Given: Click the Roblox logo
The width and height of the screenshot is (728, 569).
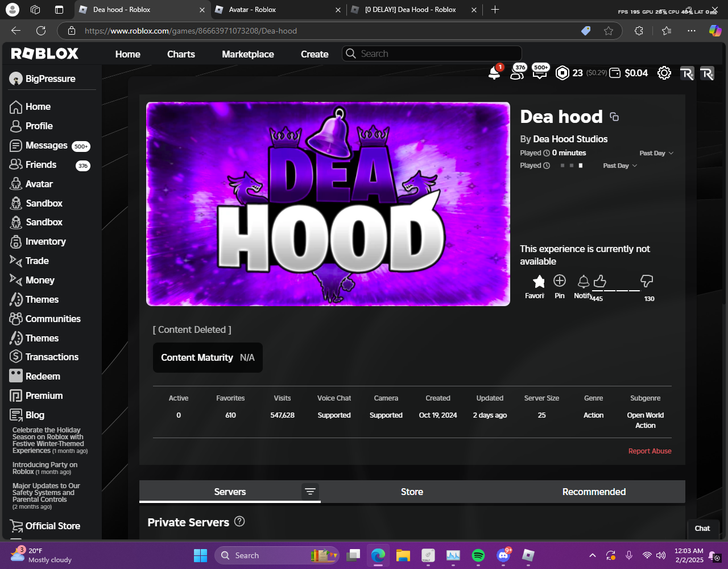Looking at the screenshot, I should [45, 53].
